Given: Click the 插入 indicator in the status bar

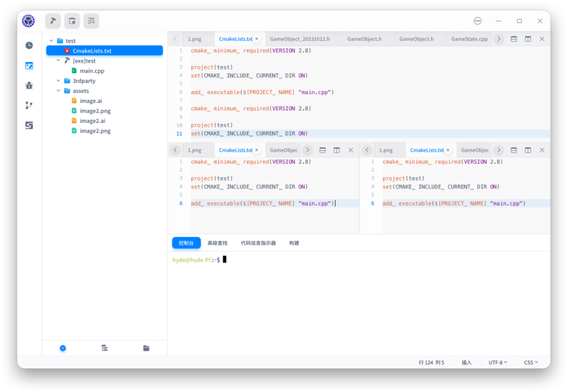Looking at the screenshot, I should click(x=466, y=362).
